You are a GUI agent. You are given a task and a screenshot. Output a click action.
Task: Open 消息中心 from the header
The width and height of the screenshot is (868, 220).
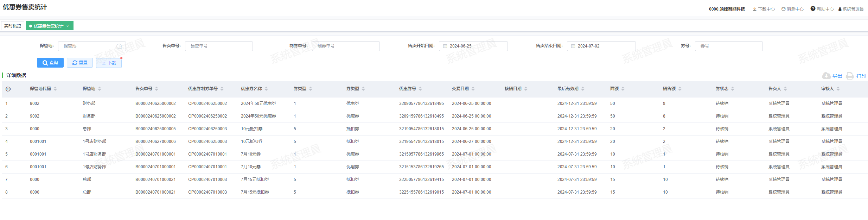[792, 9]
